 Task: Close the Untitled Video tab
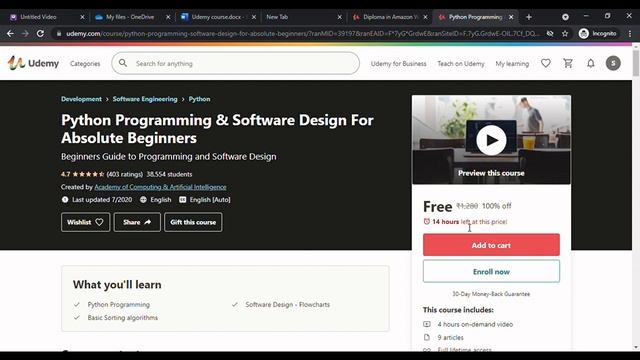pos(82,17)
